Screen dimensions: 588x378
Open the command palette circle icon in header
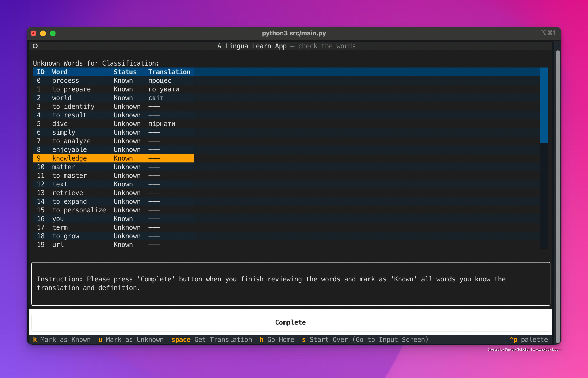click(35, 46)
